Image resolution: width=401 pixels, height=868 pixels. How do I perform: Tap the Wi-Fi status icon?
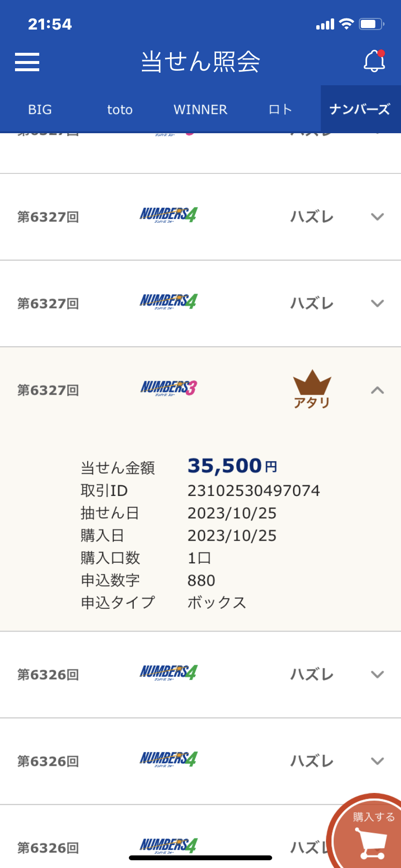pos(346,24)
